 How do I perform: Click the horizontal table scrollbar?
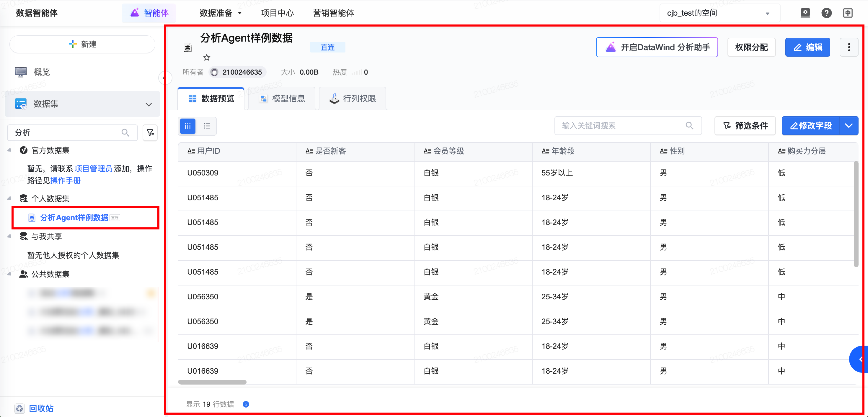(212, 382)
